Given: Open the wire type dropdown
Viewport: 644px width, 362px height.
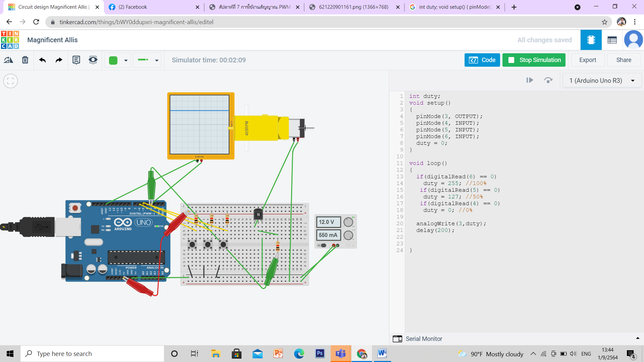Looking at the screenshot, I should tap(148, 60).
